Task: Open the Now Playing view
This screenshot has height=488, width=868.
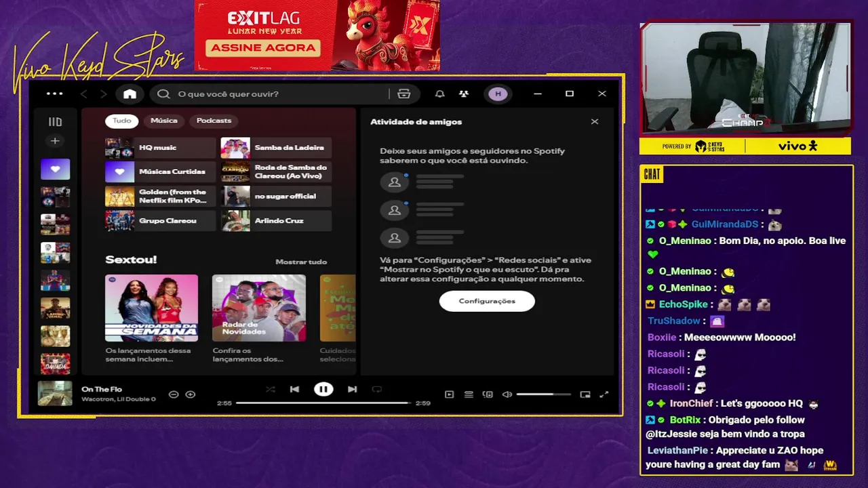Action: tap(449, 394)
